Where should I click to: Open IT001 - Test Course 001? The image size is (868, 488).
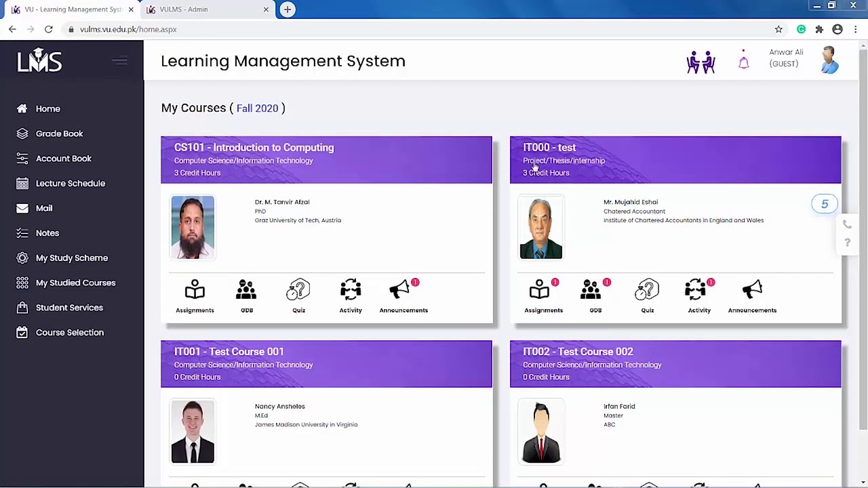click(229, 351)
